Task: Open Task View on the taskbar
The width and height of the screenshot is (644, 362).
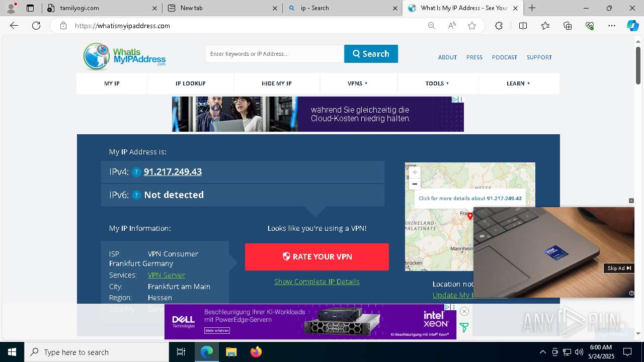Action: coord(181,352)
